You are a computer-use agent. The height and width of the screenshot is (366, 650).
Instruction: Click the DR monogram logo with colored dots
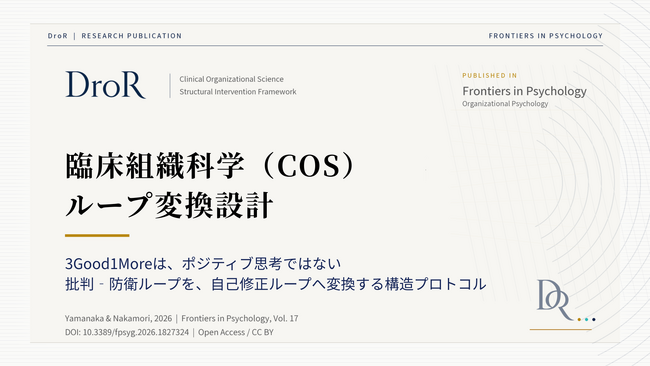(x=566, y=301)
